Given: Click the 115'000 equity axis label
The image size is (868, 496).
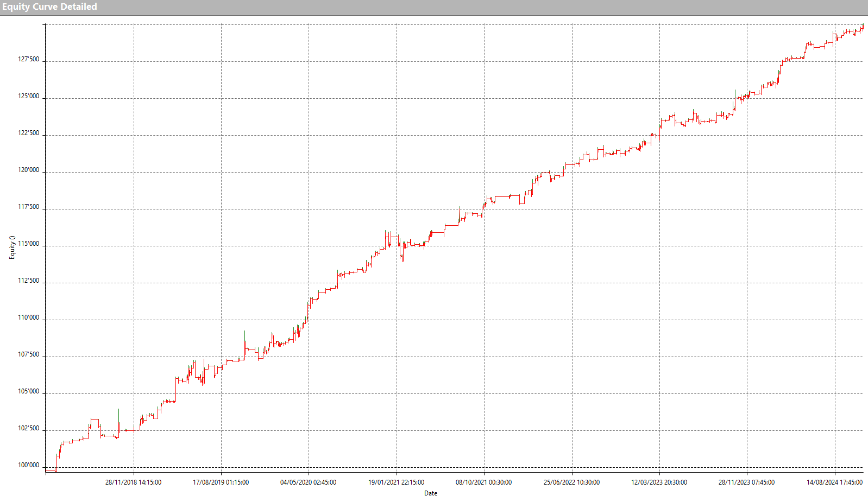Looking at the screenshot, I should [x=29, y=244].
